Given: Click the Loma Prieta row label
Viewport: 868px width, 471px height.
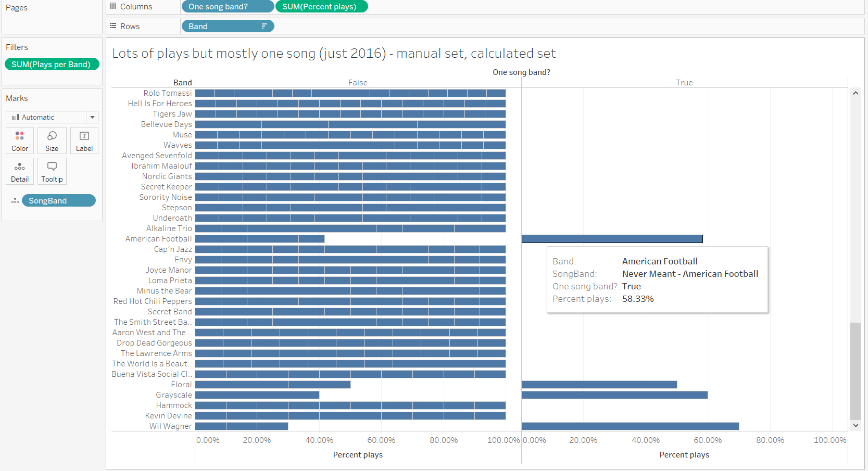Looking at the screenshot, I should pyautogui.click(x=170, y=281).
